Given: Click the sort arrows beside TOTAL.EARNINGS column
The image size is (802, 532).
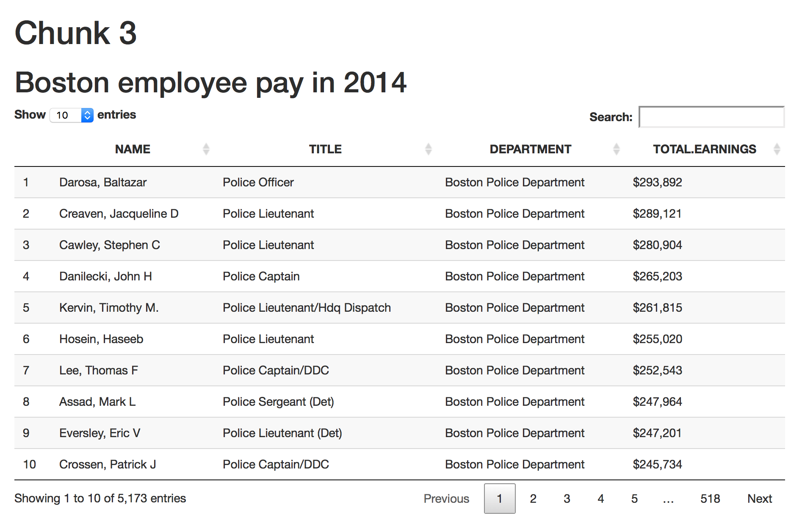Looking at the screenshot, I should [x=777, y=149].
